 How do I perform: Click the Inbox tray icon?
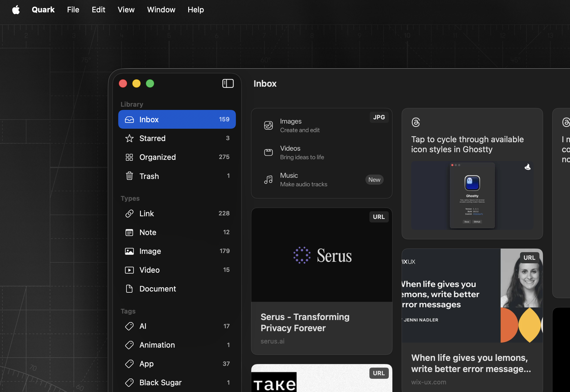click(x=129, y=120)
